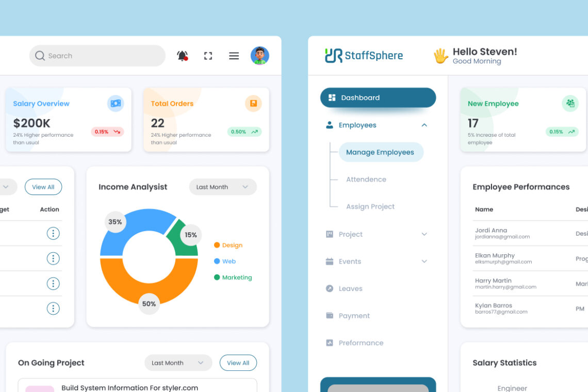Click the Total Orders orange icon

[x=253, y=103]
